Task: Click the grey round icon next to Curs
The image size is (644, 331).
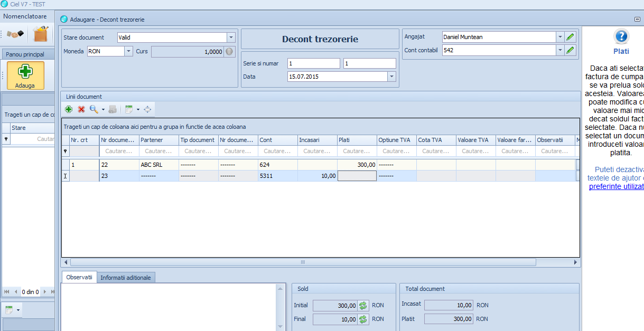Action: (x=229, y=52)
